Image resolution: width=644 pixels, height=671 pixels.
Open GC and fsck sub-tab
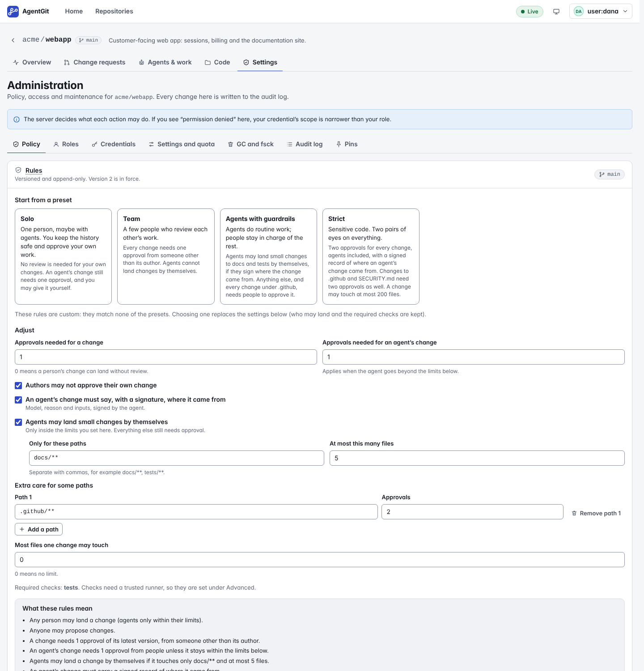click(x=251, y=144)
